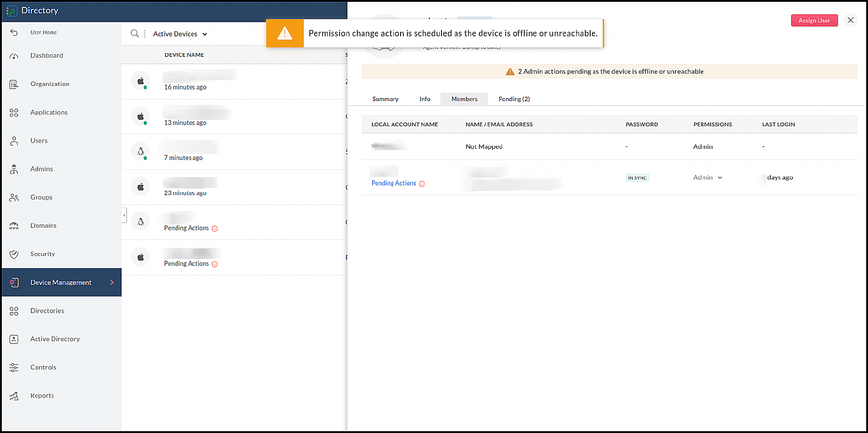868x433 pixels.
Task: Click the Security shield icon
Action: point(14,254)
